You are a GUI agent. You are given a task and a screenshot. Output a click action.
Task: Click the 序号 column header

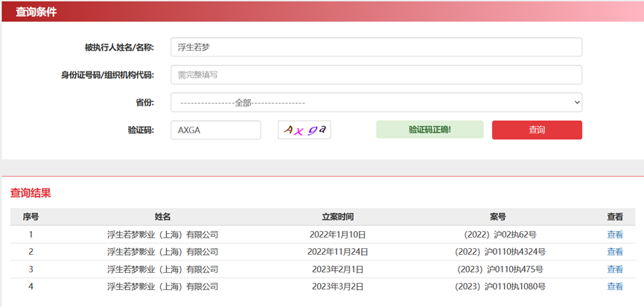pos(31,217)
